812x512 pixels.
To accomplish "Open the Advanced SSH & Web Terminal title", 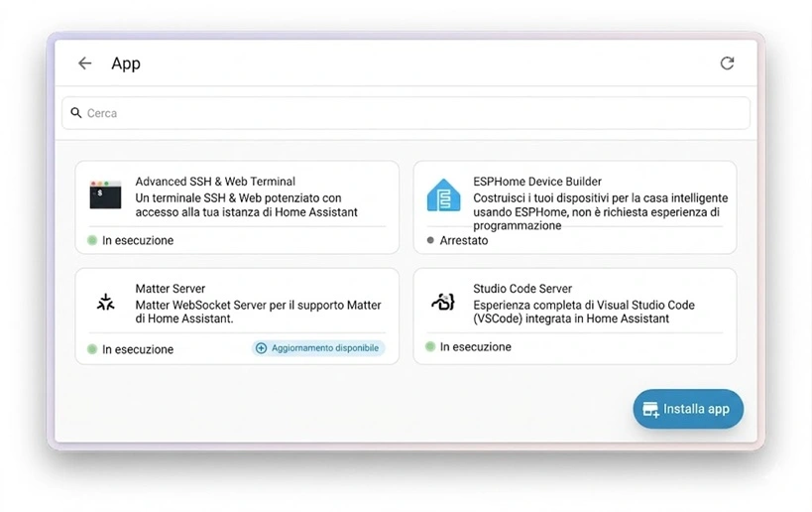I will pos(215,182).
